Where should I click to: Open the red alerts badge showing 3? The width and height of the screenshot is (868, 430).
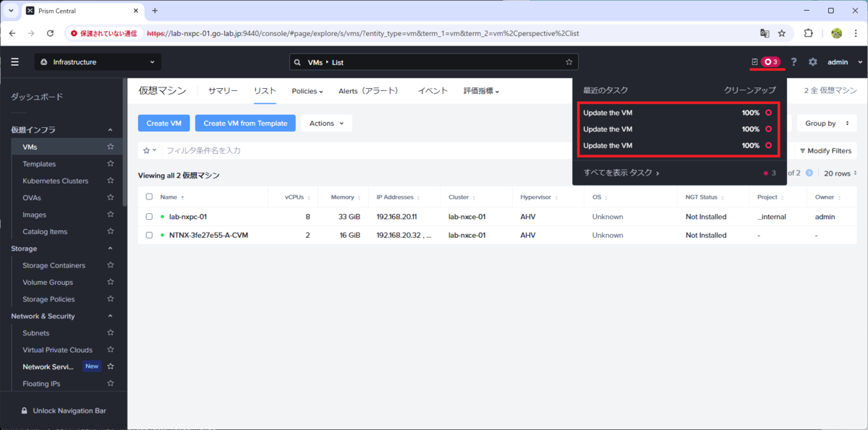[771, 62]
